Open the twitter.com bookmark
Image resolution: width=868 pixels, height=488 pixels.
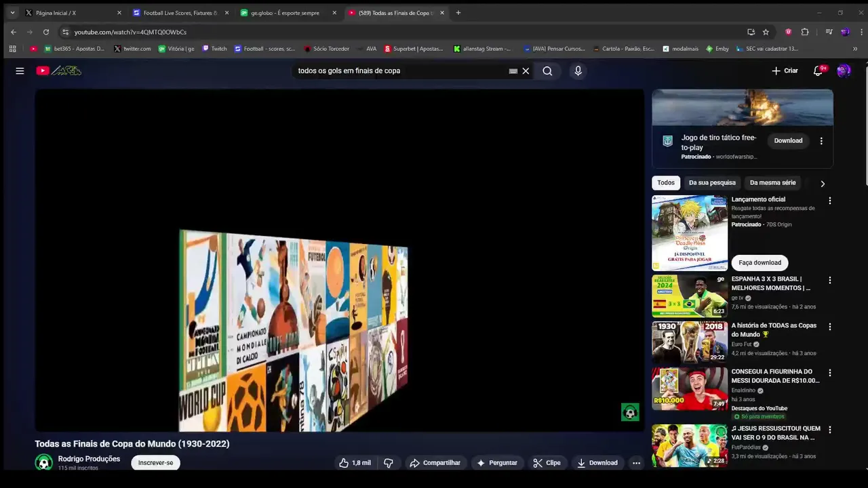[x=132, y=49]
